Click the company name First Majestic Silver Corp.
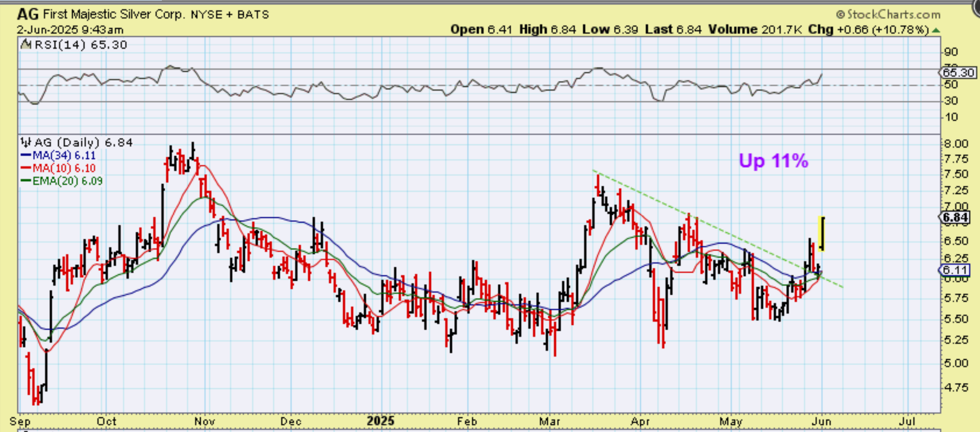 point(114,14)
